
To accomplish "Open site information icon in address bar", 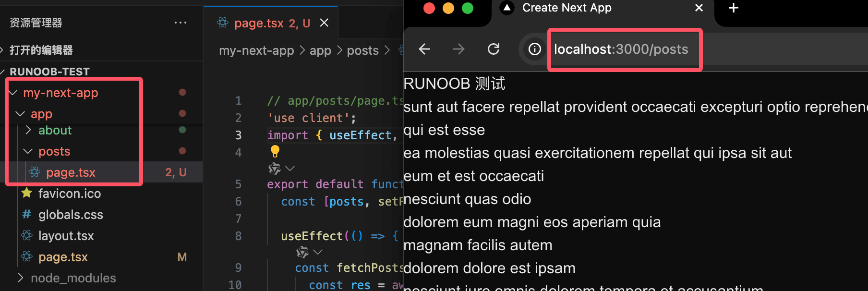I will (x=534, y=49).
